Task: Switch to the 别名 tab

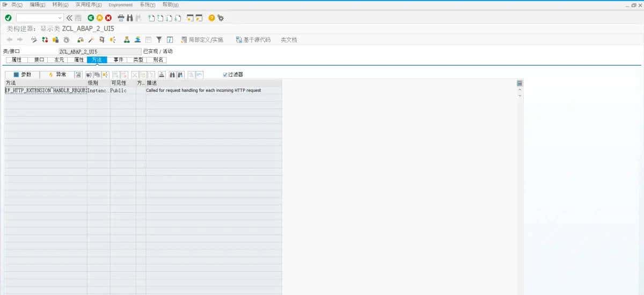Action: click(x=157, y=60)
